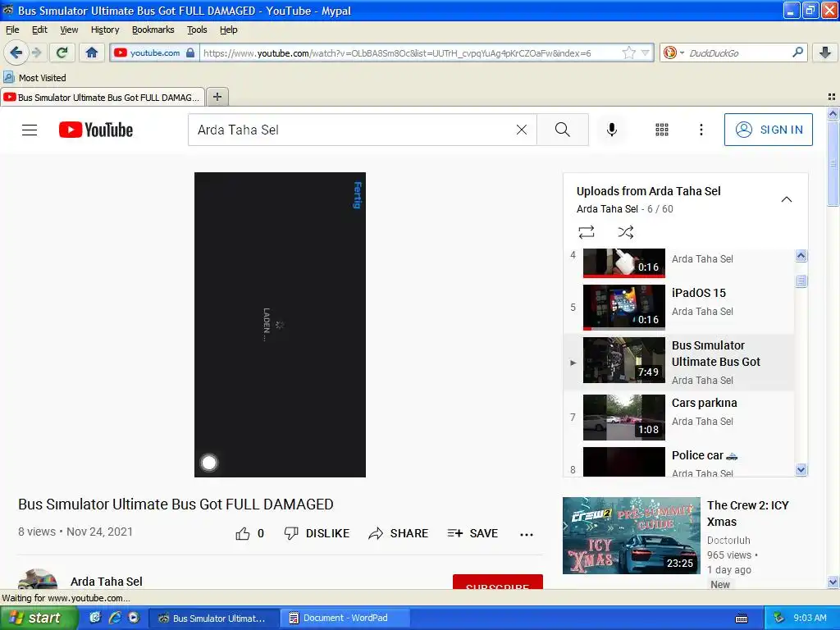The width and height of the screenshot is (840, 630).
Task: Open the more actions ellipsis under video
Action: click(527, 534)
